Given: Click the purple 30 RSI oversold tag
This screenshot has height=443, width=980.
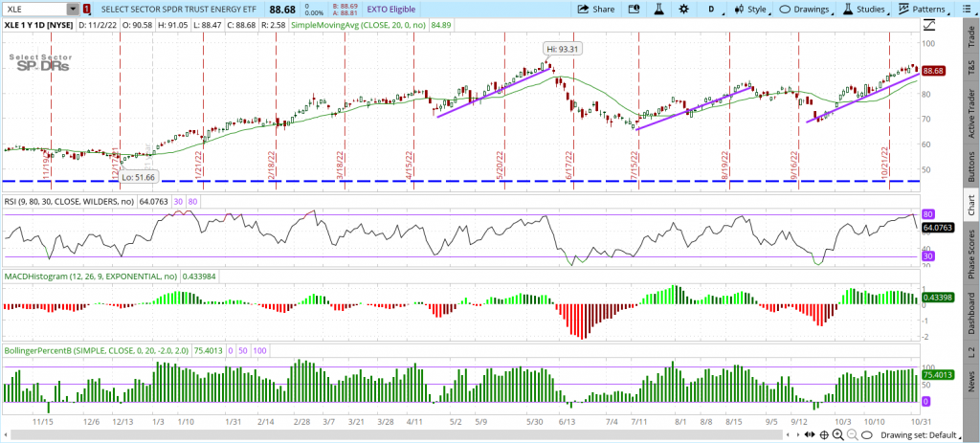Looking at the screenshot, I should (x=927, y=256).
